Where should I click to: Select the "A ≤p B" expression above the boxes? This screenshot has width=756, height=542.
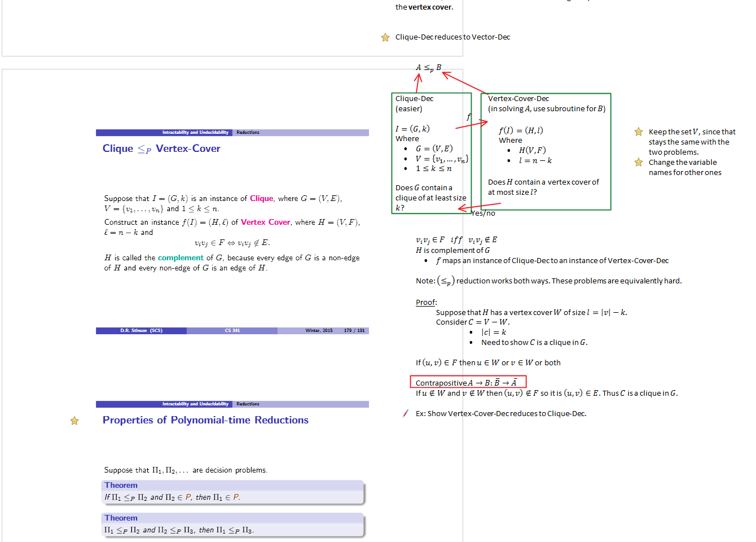tap(428, 68)
